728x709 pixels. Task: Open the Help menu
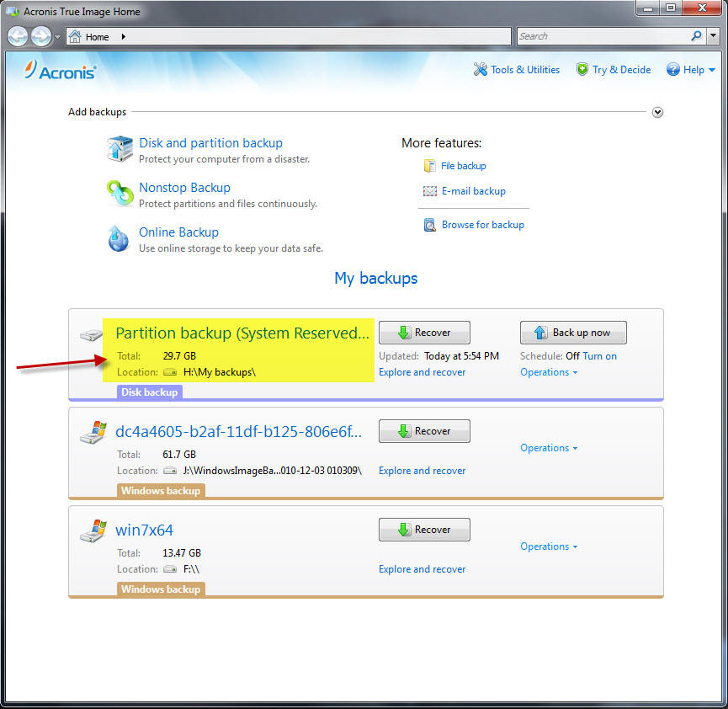click(x=693, y=70)
